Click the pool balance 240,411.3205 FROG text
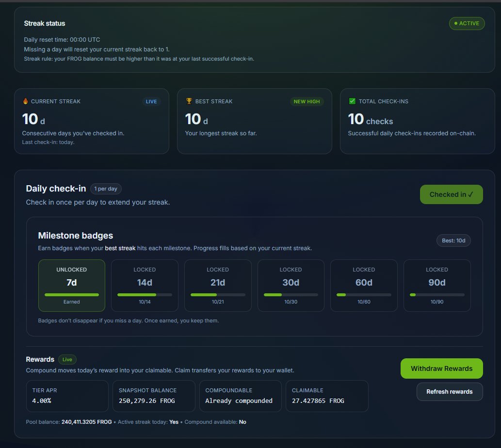The height and width of the screenshot is (448, 501). pos(87,422)
